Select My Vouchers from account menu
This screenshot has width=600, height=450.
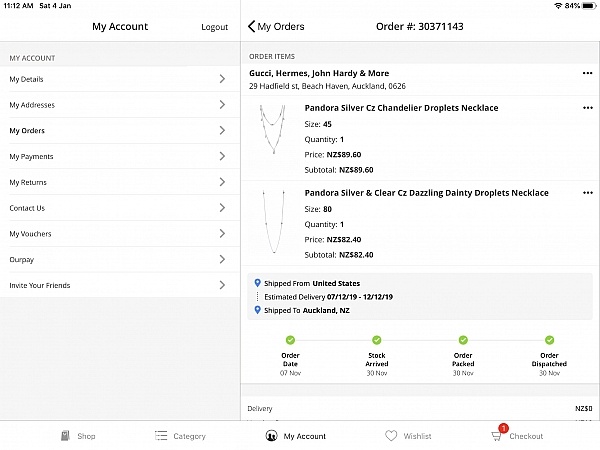tap(30, 234)
